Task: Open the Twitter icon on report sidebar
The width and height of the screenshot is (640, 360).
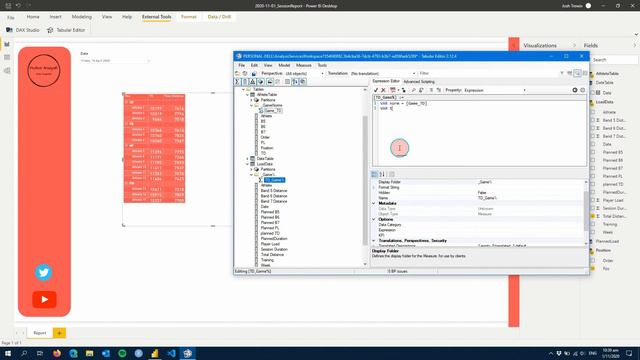Action: pos(44,272)
